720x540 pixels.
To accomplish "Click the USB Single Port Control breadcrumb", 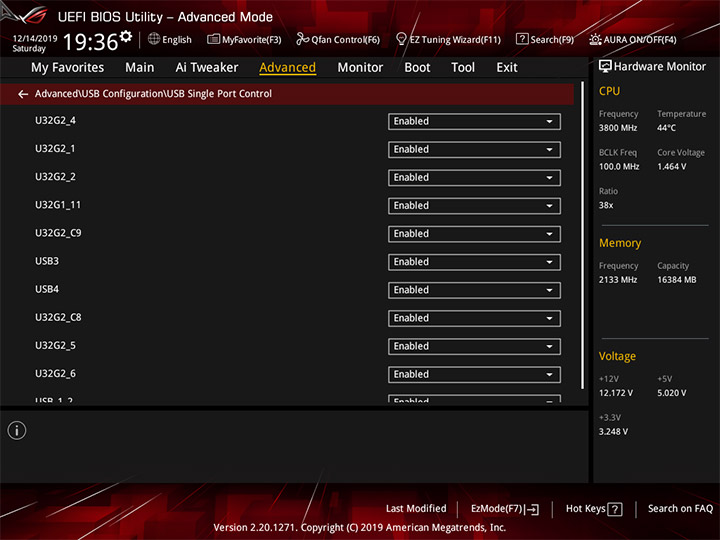I will pyautogui.click(x=219, y=94).
